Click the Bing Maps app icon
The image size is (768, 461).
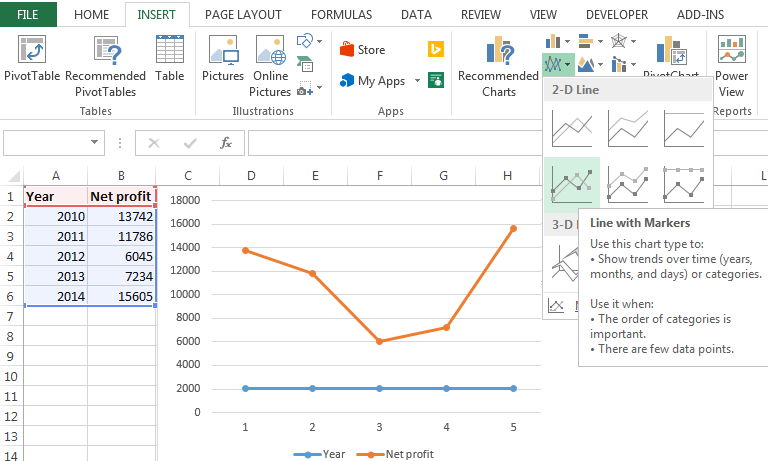436,50
